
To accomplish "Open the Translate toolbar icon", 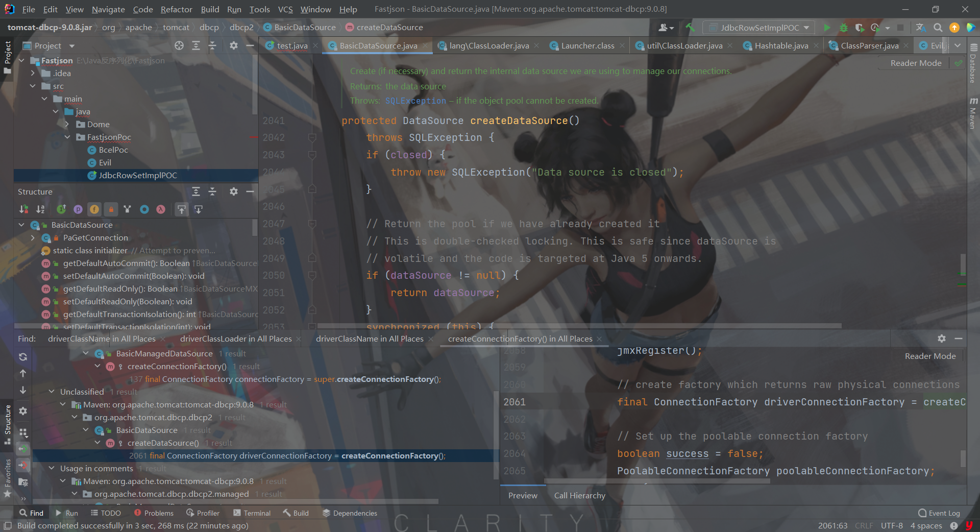I will point(921,28).
